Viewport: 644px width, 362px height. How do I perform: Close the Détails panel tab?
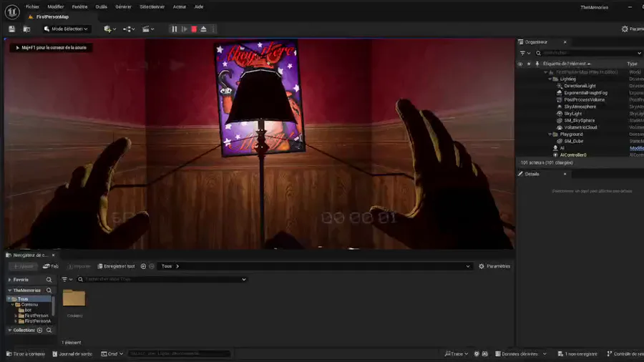click(565, 174)
